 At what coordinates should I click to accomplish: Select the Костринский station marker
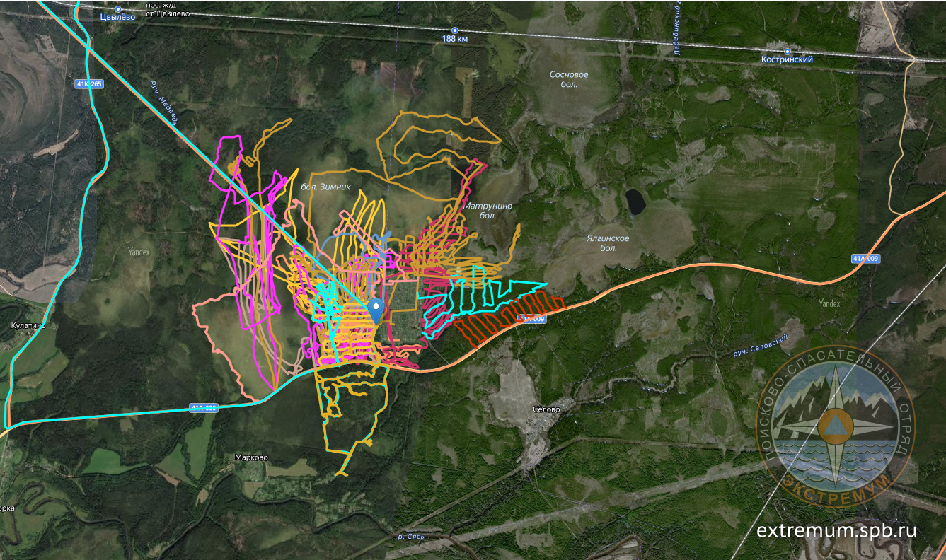click(x=787, y=52)
